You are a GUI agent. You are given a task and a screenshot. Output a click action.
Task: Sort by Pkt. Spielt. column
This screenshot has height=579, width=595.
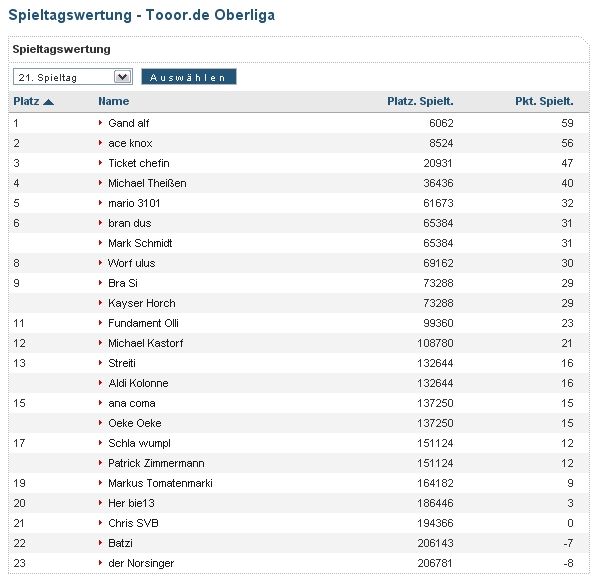[544, 101]
